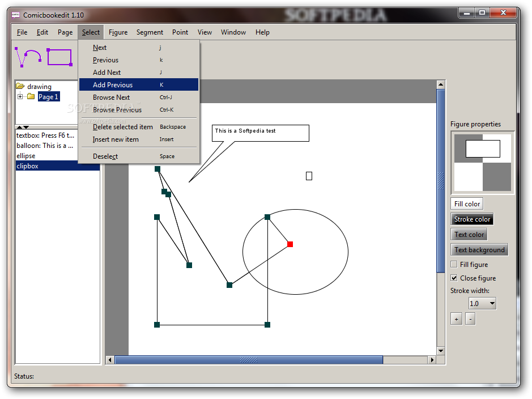The height and width of the screenshot is (399, 532).
Task: Choose Deselect menu entry
Action: [139, 156]
